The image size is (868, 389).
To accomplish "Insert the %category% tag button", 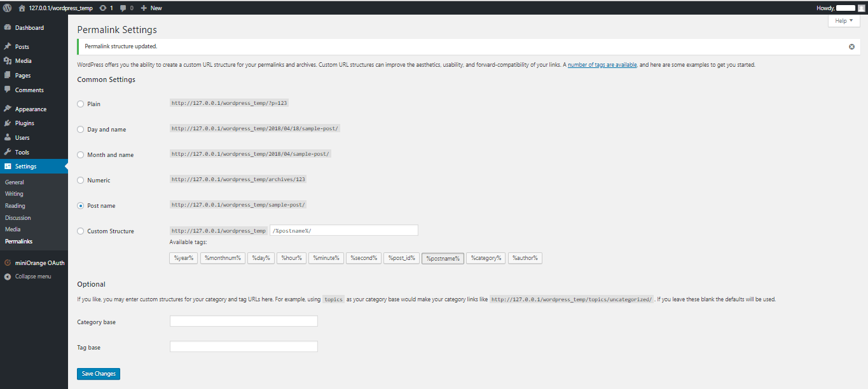I will (x=486, y=258).
